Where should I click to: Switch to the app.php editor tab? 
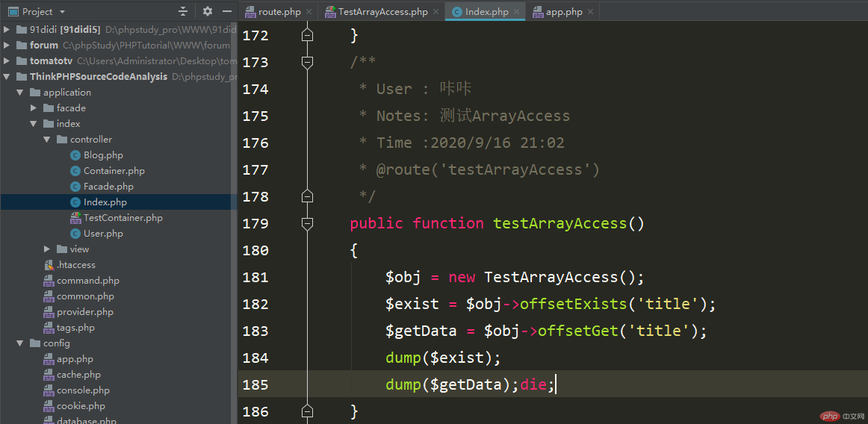click(564, 12)
